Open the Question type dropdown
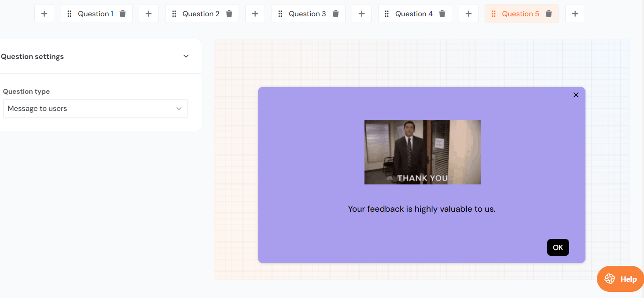 [96, 108]
